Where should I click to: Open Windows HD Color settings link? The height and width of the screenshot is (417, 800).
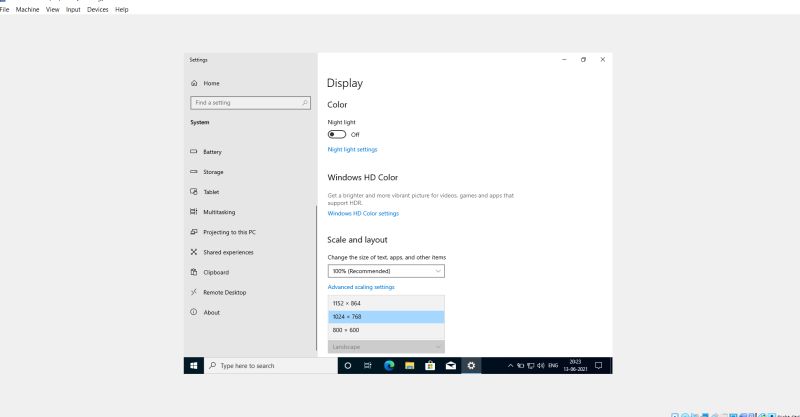click(x=363, y=213)
